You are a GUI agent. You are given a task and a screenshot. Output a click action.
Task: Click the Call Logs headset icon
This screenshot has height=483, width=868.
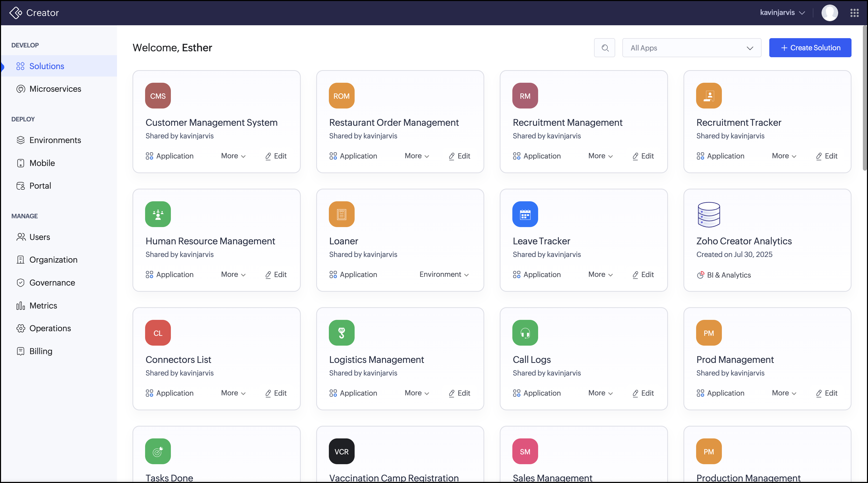(x=525, y=333)
